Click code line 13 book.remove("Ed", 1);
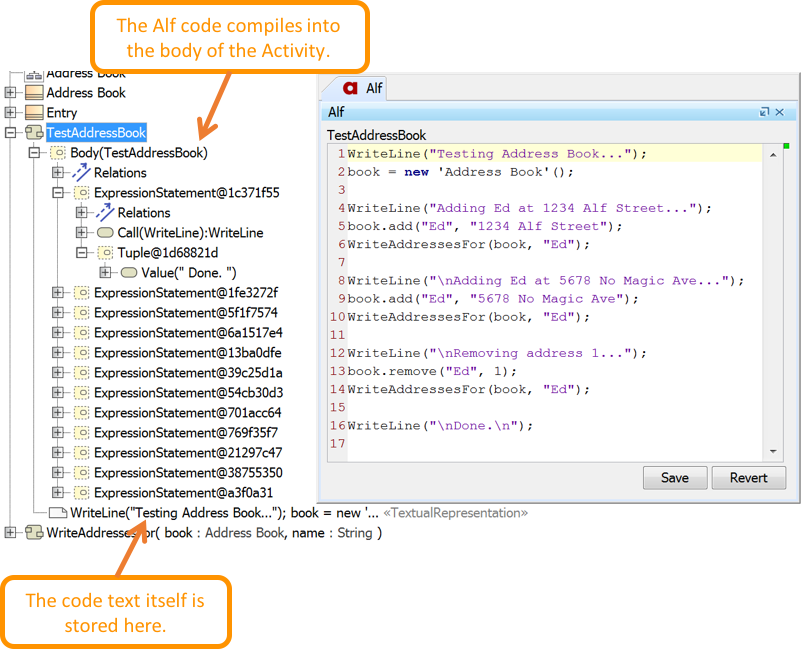The width and height of the screenshot is (802, 650). (432, 371)
